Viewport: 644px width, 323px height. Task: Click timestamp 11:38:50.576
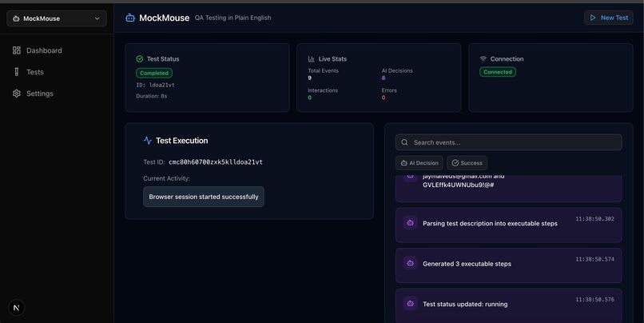pyautogui.click(x=594, y=300)
